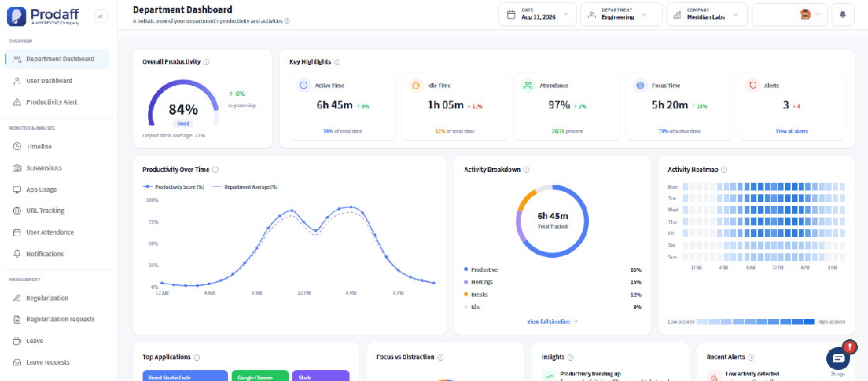Open Leave in the sidebar
Viewport: 868px width, 381px height.
click(57, 341)
